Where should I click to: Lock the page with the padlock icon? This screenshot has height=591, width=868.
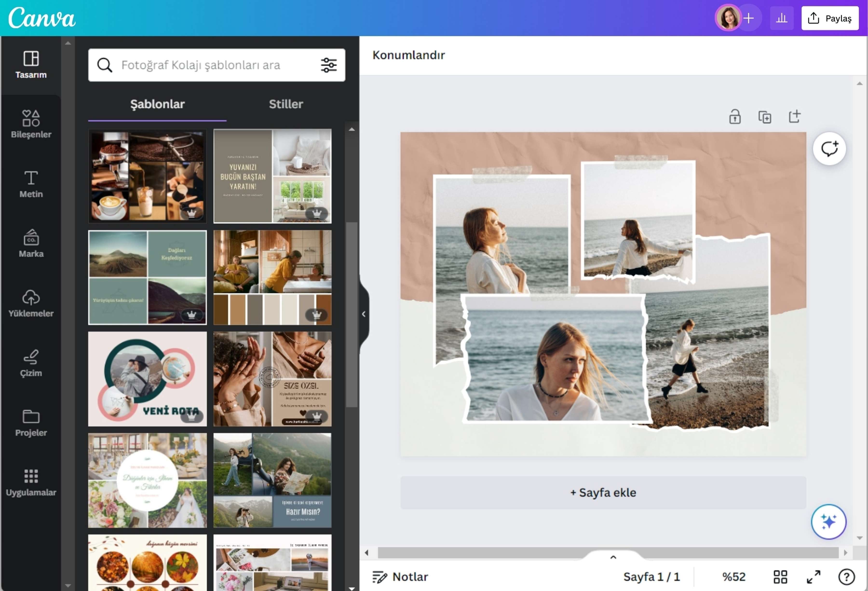[x=735, y=117]
